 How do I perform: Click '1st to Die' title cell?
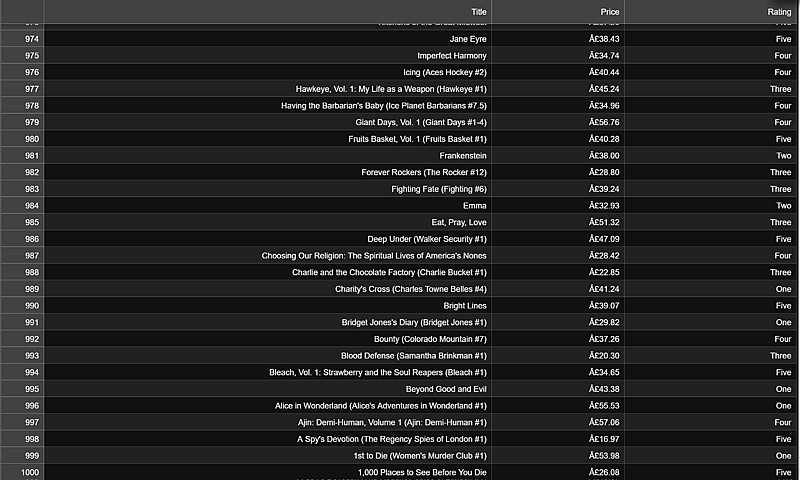(267, 456)
